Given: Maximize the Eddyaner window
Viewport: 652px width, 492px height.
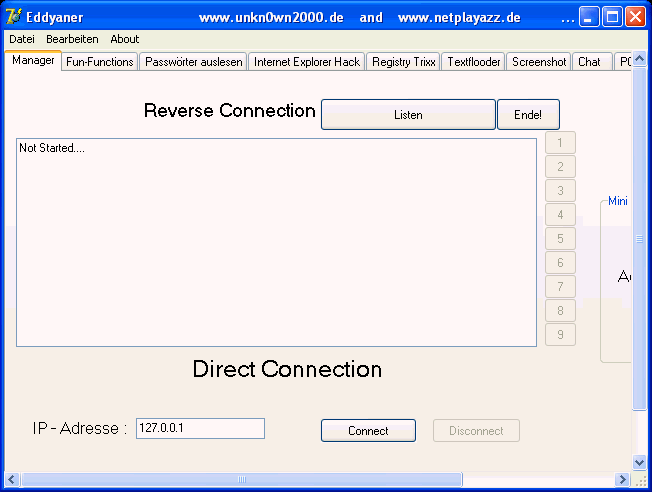Looking at the screenshot, I should click(x=614, y=17).
